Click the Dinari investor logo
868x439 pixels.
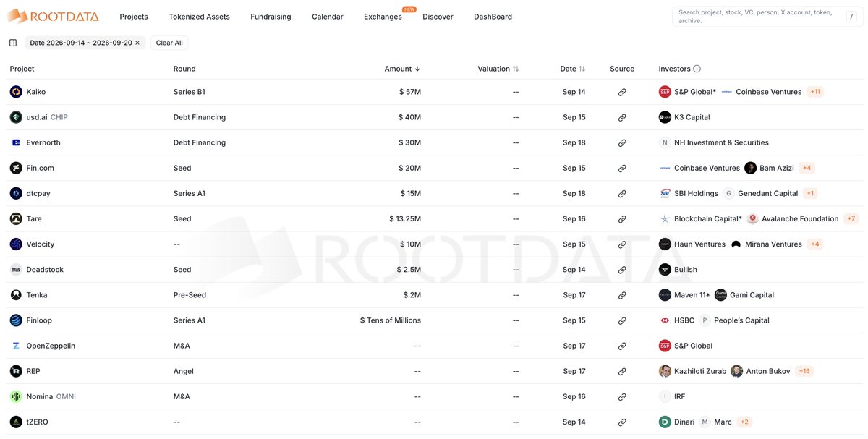coord(665,422)
